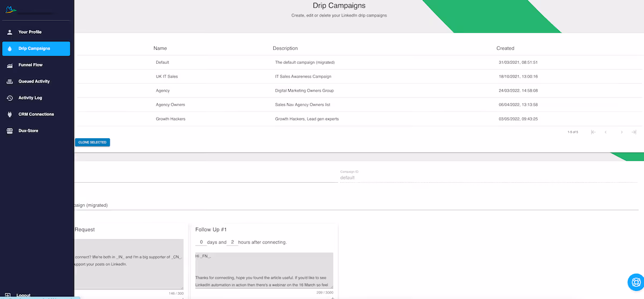
Task: Click 'Growth Hackers, Lead gen experts' description
Action: (x=307, y=119)
